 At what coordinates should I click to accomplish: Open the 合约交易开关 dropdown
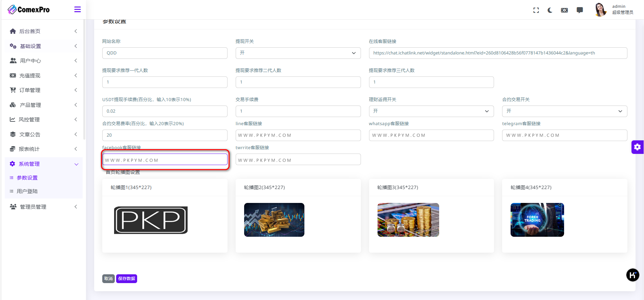564,111
